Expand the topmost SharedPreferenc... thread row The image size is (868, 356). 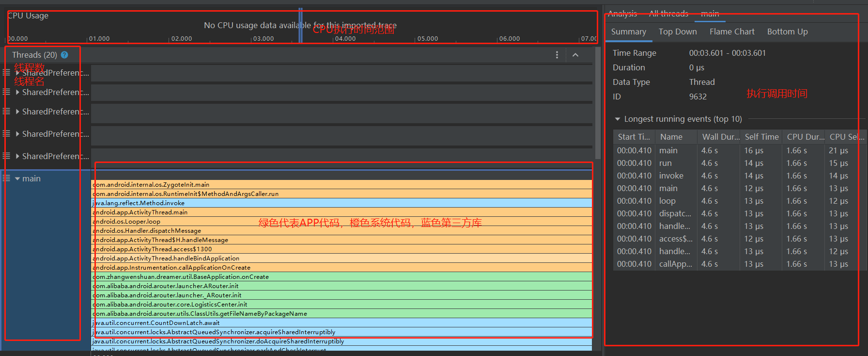point(17,73)
